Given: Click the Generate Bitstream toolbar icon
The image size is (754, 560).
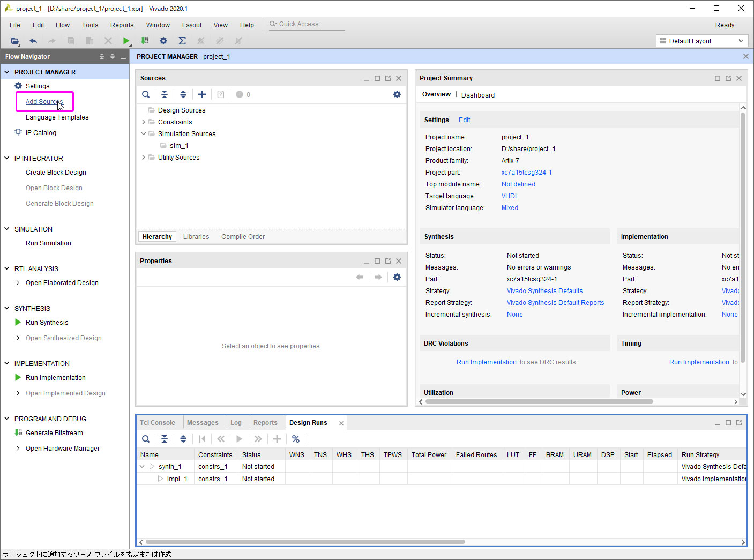Looking at the screenshot, I should (x=145, y=41).
